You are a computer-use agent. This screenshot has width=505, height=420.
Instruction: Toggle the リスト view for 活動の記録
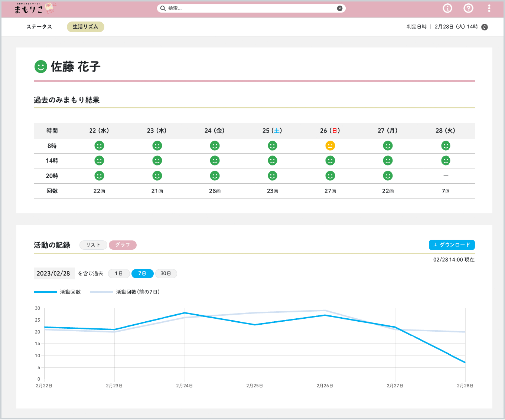coord(93,245)
